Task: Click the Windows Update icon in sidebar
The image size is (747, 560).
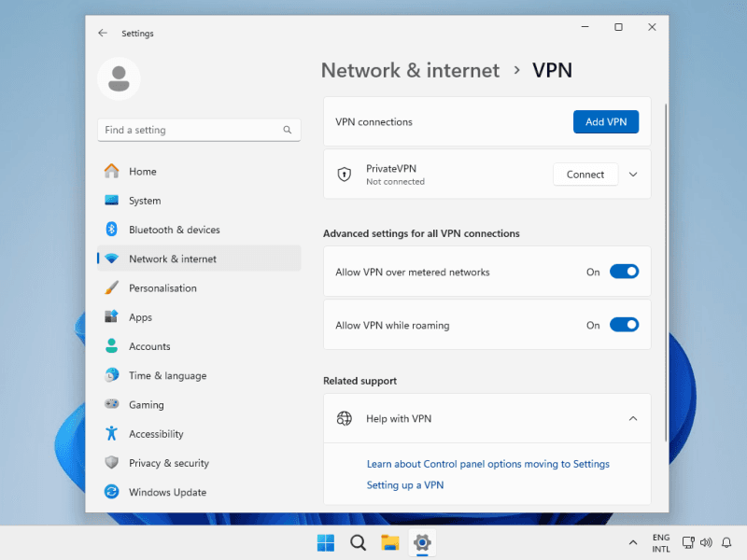Action: (x=111, y=492)
